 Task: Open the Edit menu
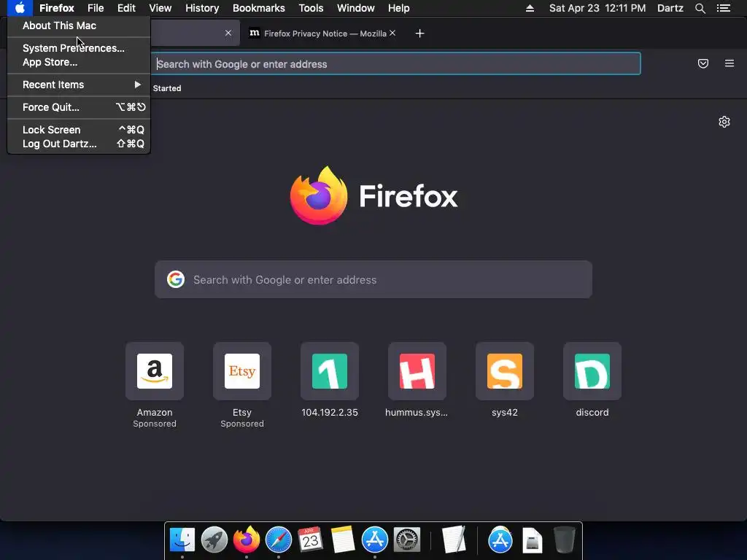126,8
